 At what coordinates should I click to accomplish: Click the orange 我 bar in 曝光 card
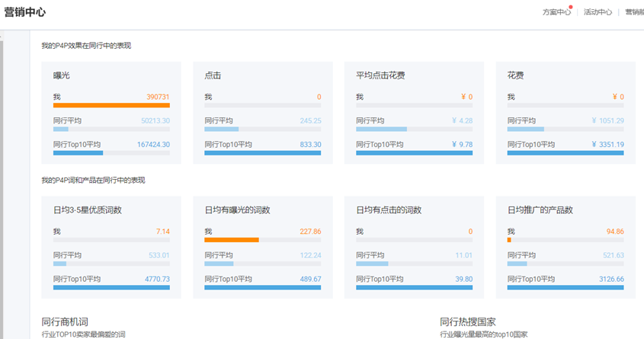[111, 105]
